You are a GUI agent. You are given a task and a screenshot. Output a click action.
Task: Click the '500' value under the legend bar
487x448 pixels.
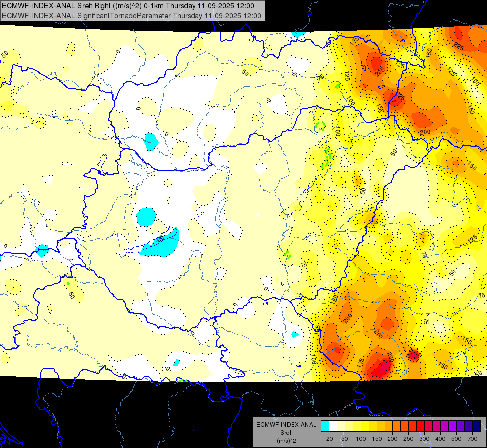coord(456,439)
